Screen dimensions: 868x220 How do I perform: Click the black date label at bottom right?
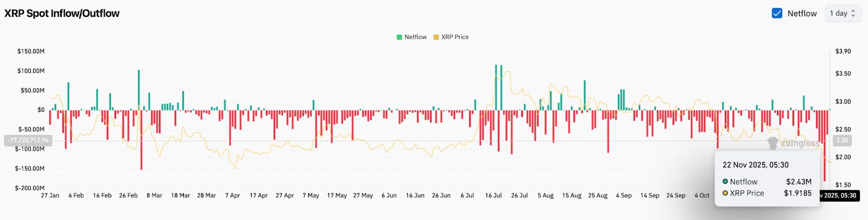839,196
